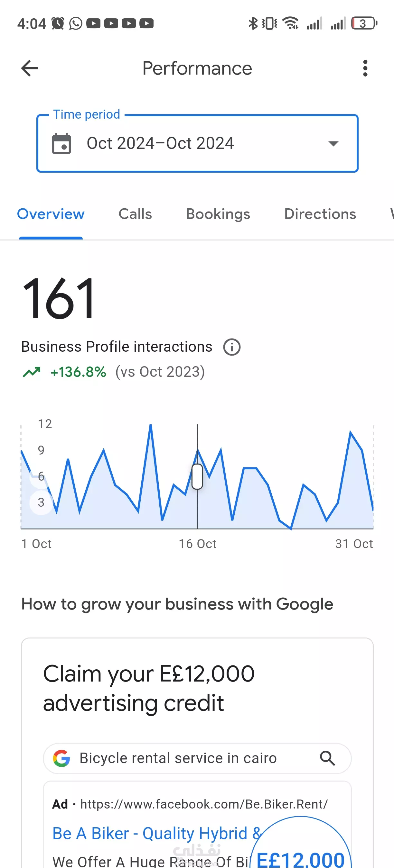Tap the WhatsApp notification icon in status bar
394x868 pixels.
click(76, 23)
